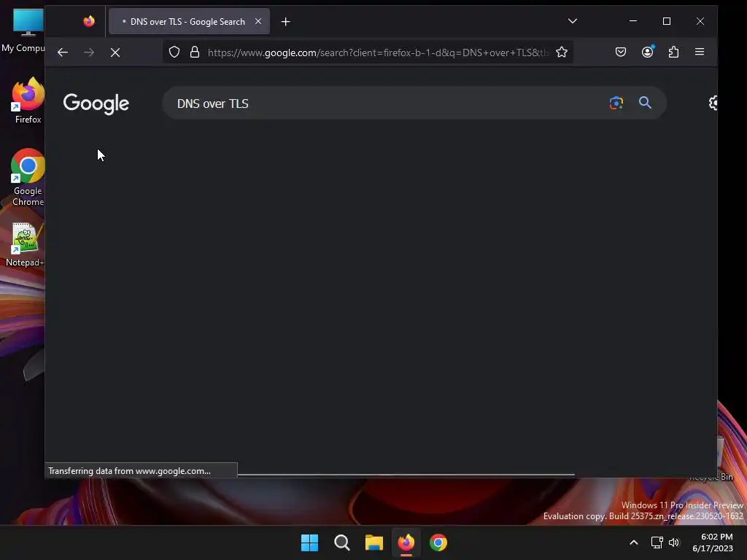The image size is (747, 560).
Task: Maximize the Firefox window
Action: (667, 21)
